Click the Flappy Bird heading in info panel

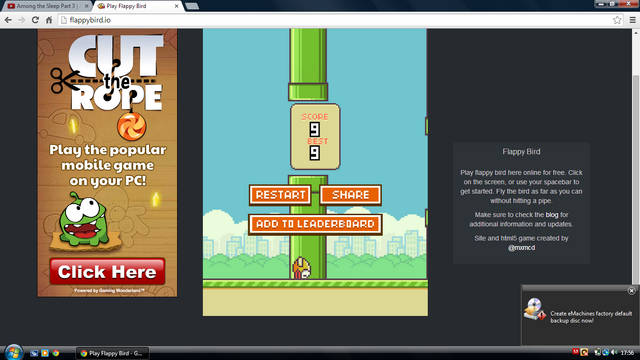pos(521,152)
